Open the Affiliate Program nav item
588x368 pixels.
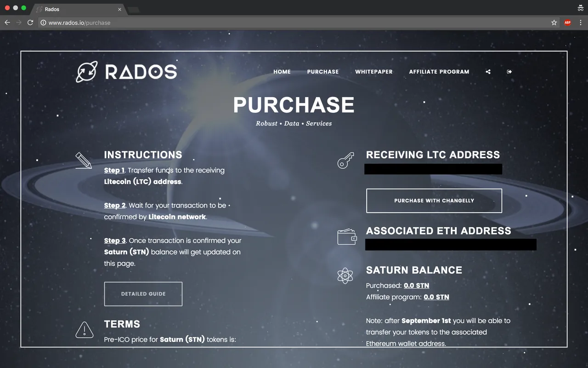point(439,72)
